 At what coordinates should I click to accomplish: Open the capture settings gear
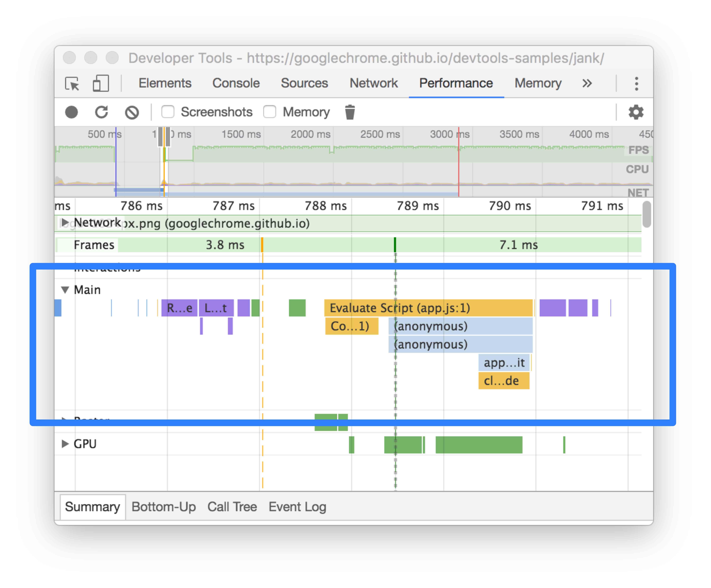636,112
